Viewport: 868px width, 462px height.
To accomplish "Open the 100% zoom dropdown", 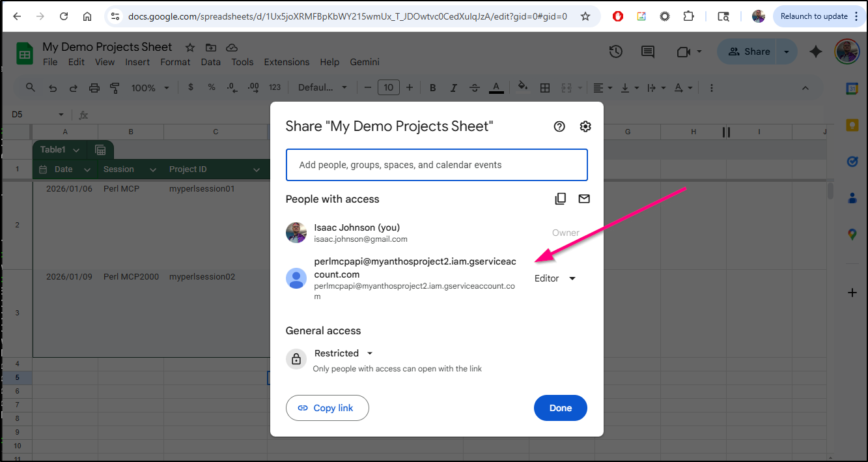I will [x=150, y=87].
